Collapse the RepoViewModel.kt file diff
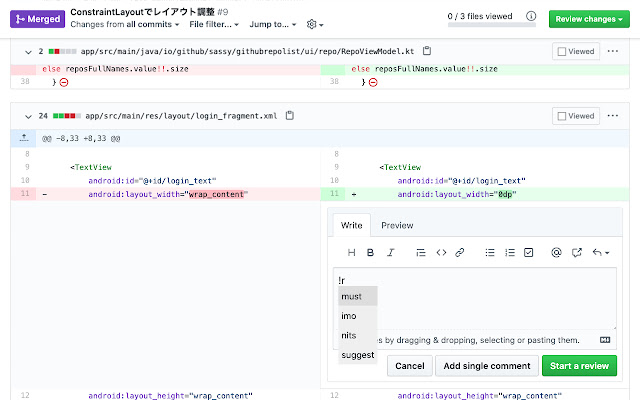 (x=27, y=51)
